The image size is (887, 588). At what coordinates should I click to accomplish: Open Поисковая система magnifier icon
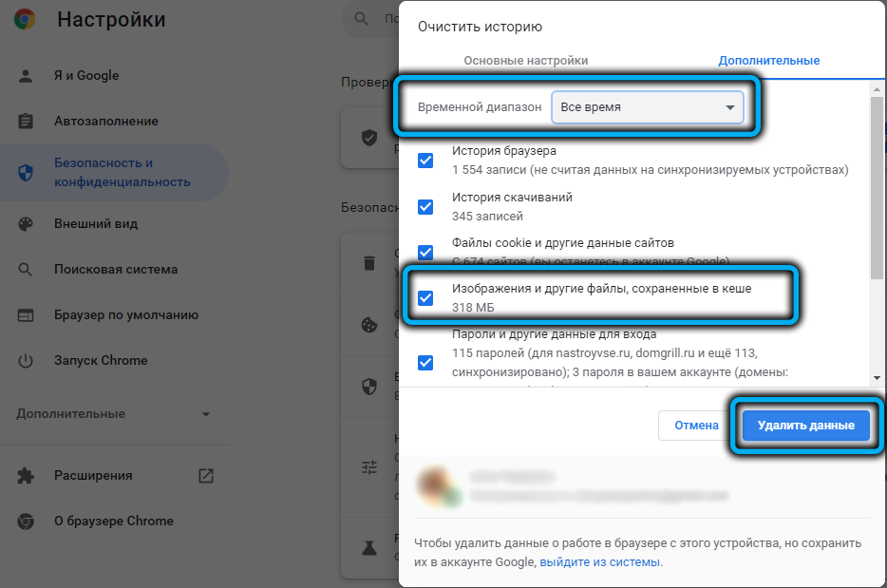tap(26, 270)
